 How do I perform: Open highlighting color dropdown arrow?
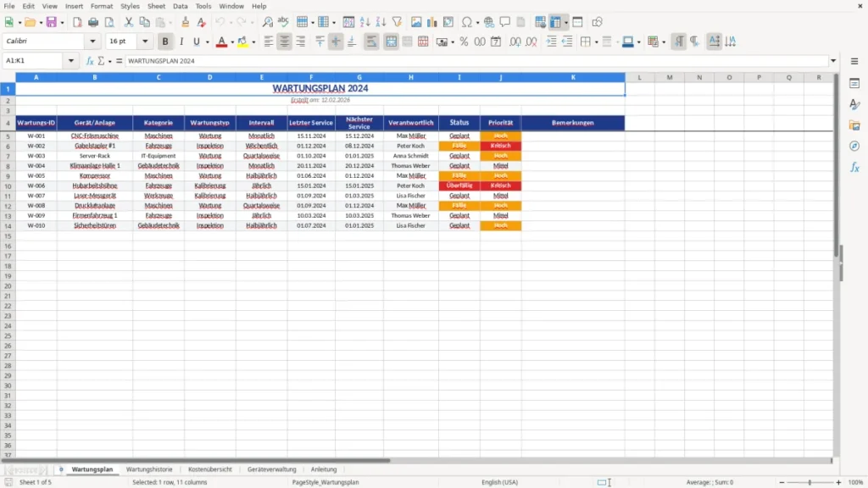tap(253, 42)
